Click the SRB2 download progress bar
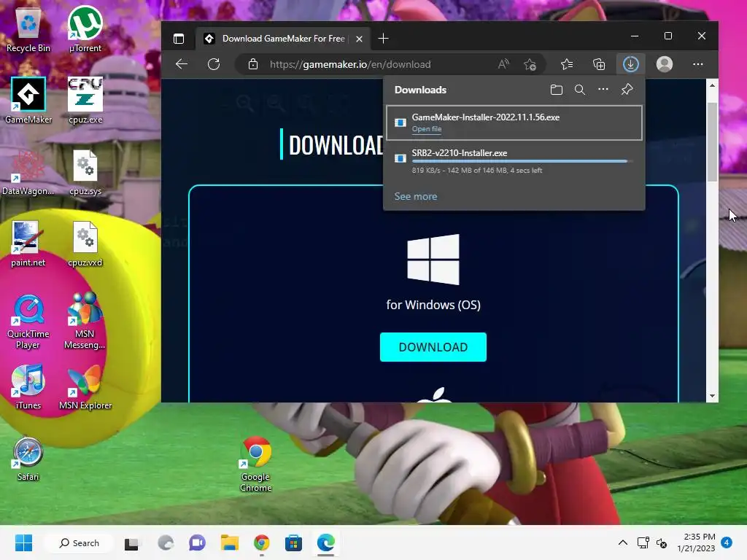The image size is (747, 560). pyautogui.click(x=522, y=161)
